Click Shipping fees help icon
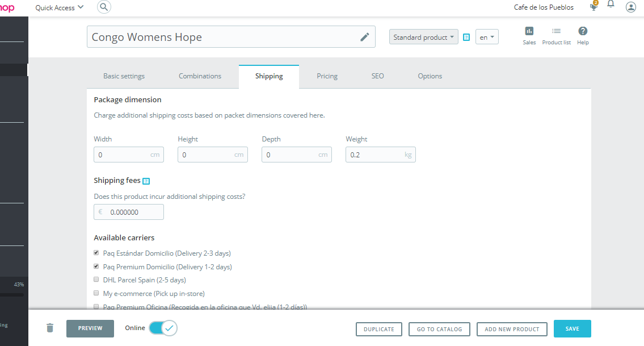Viewport: 644px width, 346px height. pos(146,181)
